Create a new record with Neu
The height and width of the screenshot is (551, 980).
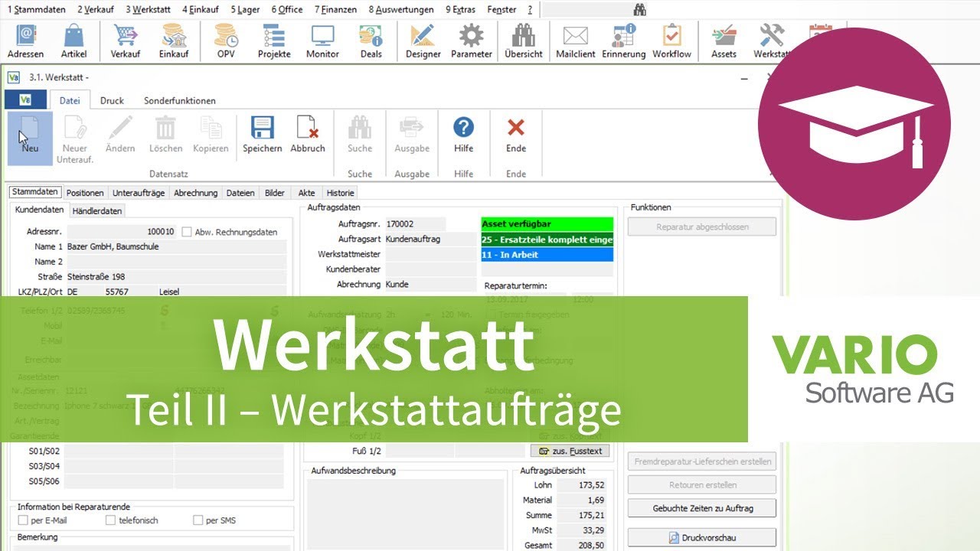click(x=31, y=138)
